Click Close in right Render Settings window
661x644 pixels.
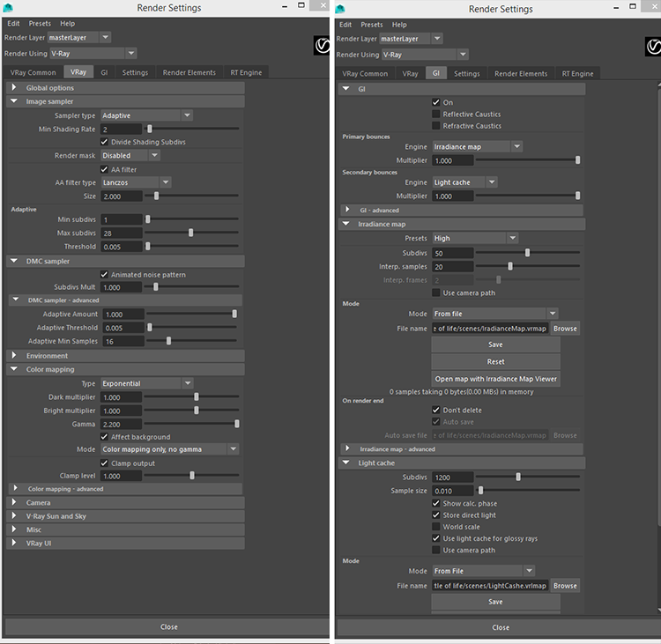pos(500,627)
